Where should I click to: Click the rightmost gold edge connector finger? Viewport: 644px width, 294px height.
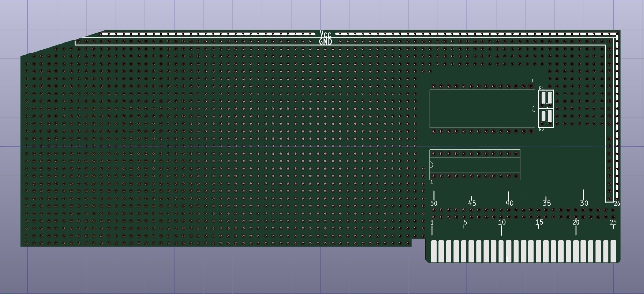[x=613, y=251]
